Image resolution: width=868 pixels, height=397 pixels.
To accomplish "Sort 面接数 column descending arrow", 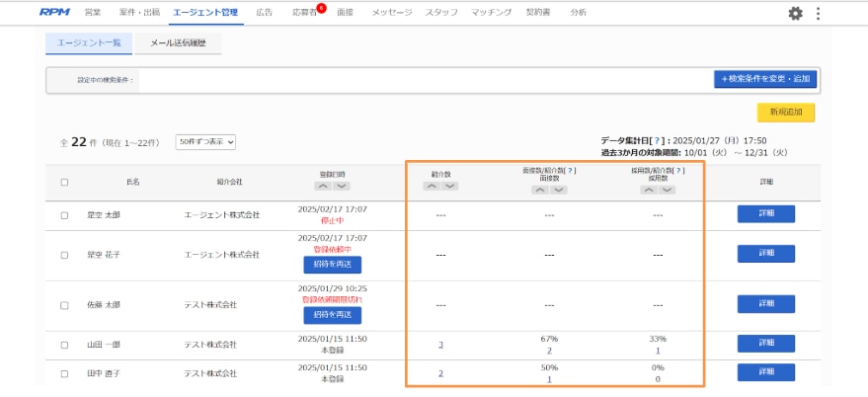I will pyautogui.click(x=559, y=190).
